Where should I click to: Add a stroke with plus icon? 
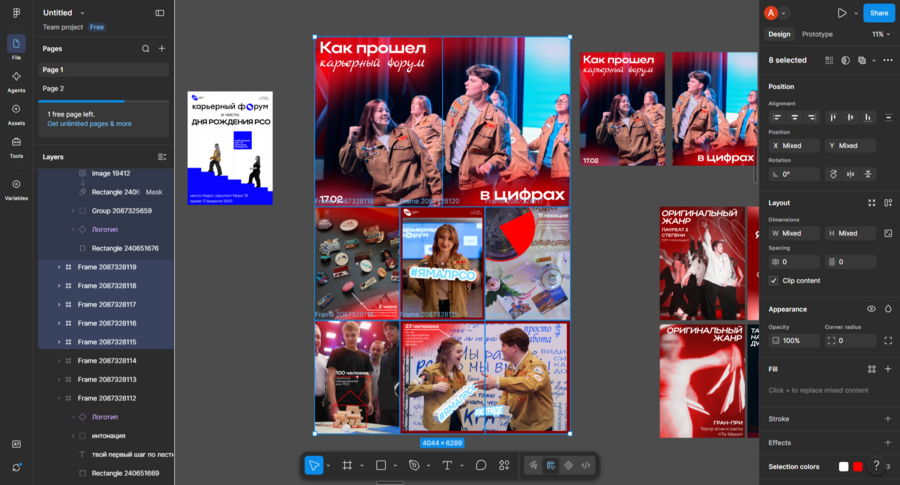point(888,419)
